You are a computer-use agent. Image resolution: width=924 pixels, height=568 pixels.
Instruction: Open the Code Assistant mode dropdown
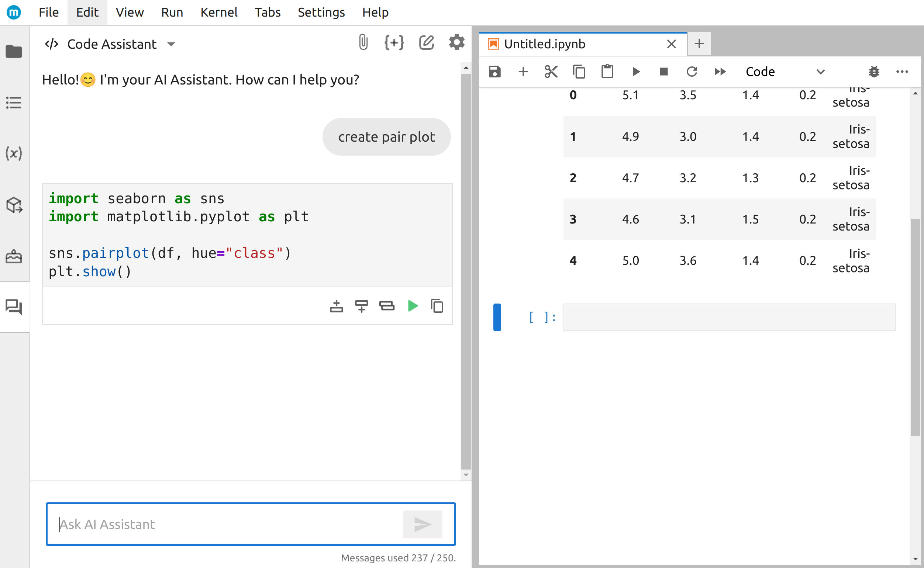coord(171,44)
